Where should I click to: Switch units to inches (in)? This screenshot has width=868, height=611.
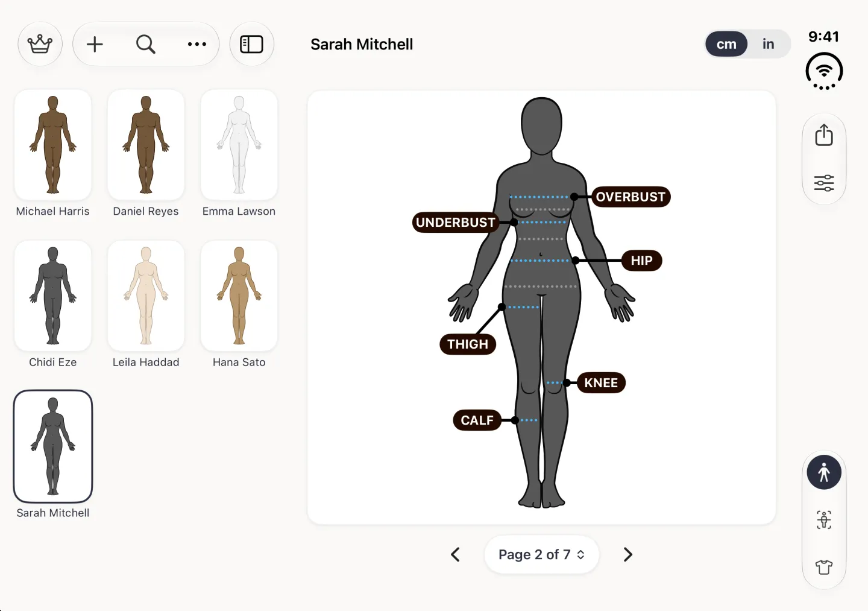coord(769,44)
